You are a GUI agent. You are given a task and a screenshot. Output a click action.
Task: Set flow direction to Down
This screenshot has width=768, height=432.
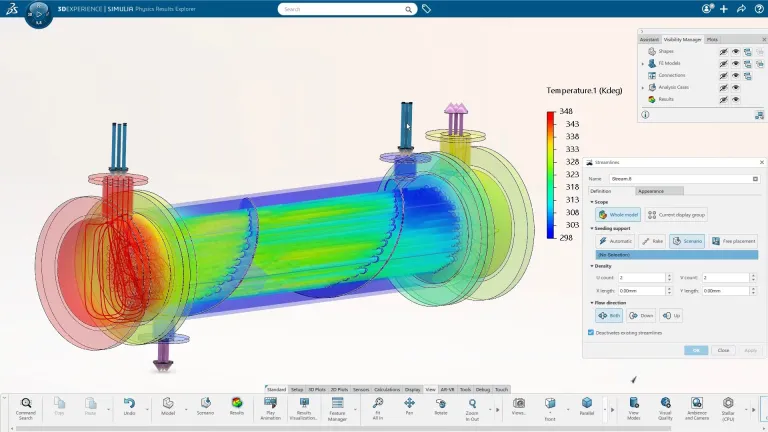(641, 315)
